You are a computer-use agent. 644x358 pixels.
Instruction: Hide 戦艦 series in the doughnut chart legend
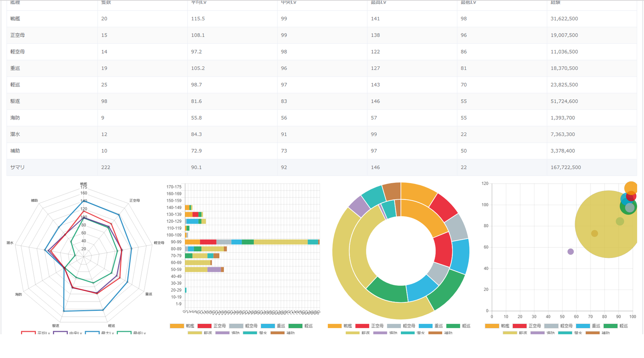(x=340, y=326)
